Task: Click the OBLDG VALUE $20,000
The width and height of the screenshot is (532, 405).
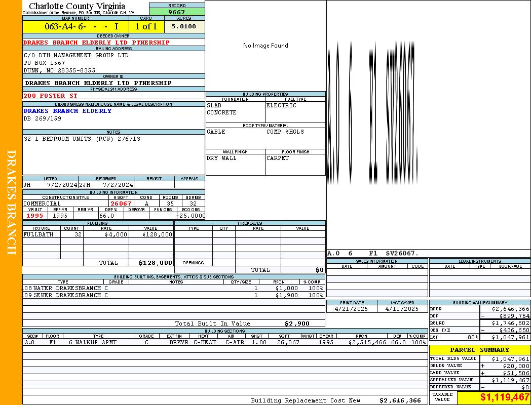Action: (x=516, y=366)
